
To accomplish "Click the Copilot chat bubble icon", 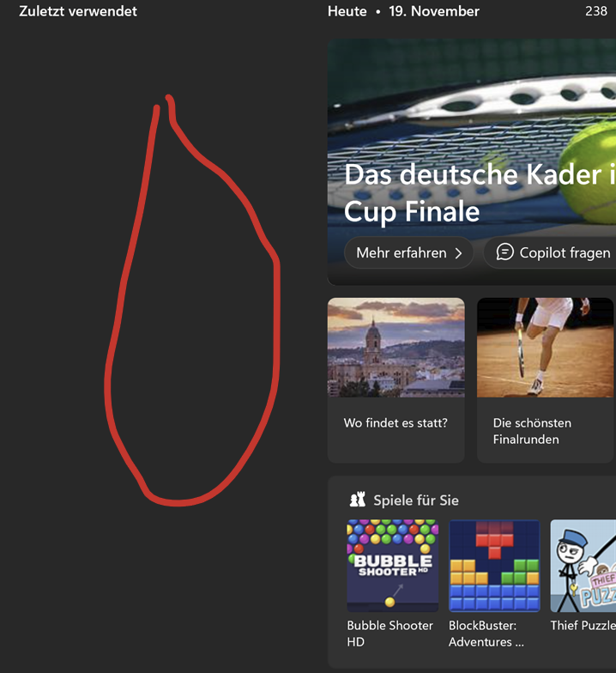I will tap(504, 252).
